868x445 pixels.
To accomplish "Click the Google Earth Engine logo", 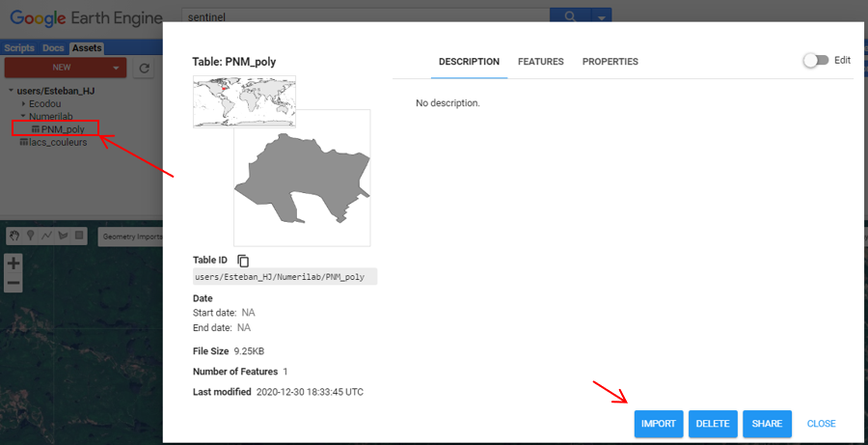I will click(x=86, y=18).
